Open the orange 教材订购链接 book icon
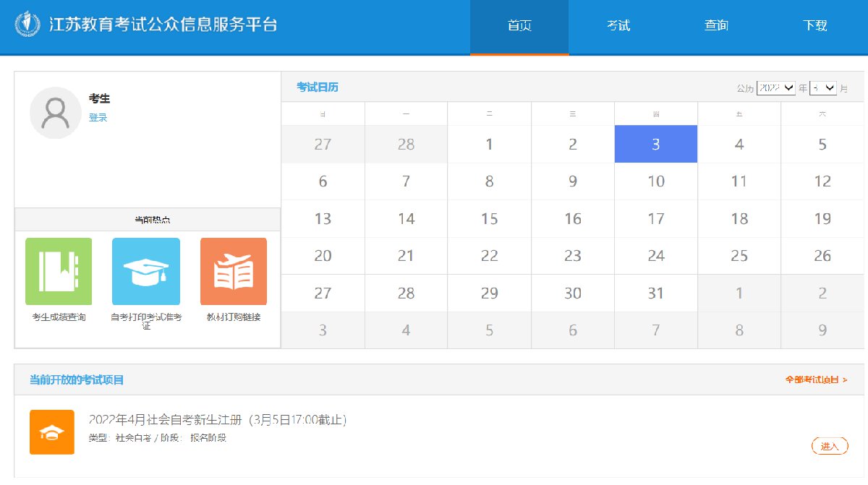Image resolution: width=868 pixels, height=485 pixels. pyautogui.click(x=233, y=272)
